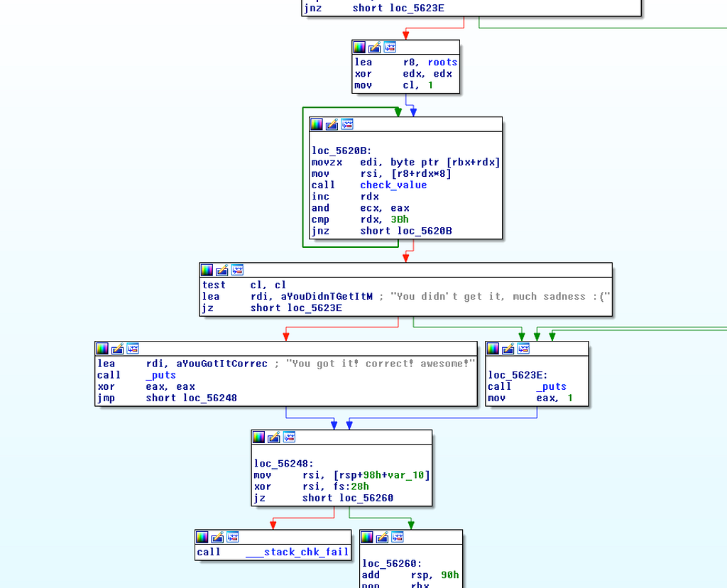This screenshot has height=588, width=727.
Task: Set node color for the loc_5620B block
Action: (317, 124)
